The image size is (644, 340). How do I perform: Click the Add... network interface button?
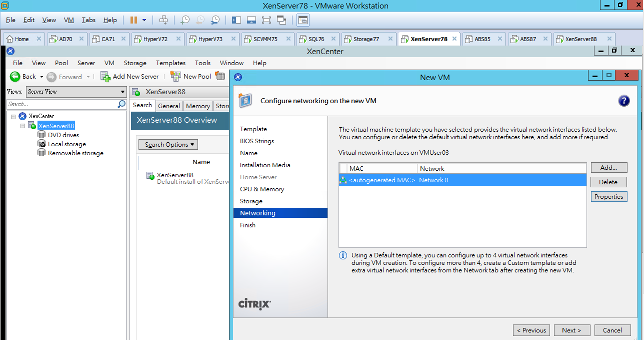608,168
